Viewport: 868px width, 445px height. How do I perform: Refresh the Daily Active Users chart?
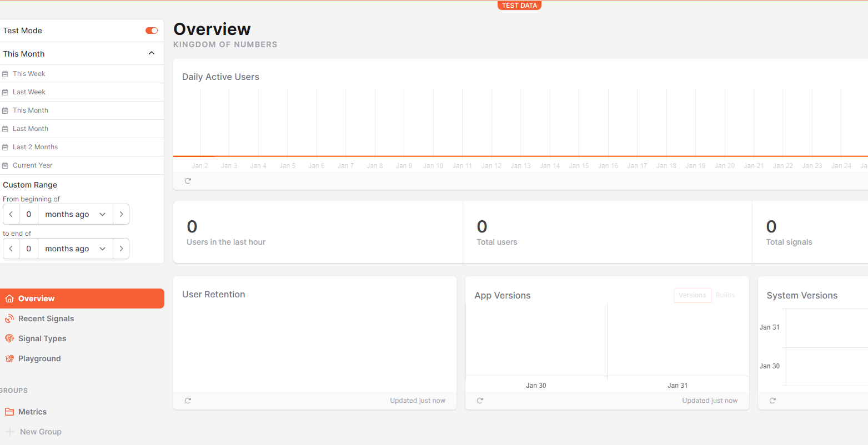point(188,181)
